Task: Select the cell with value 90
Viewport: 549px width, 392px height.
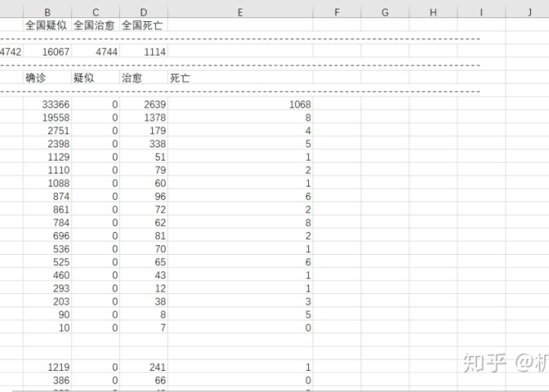Action: pos(47,314)
